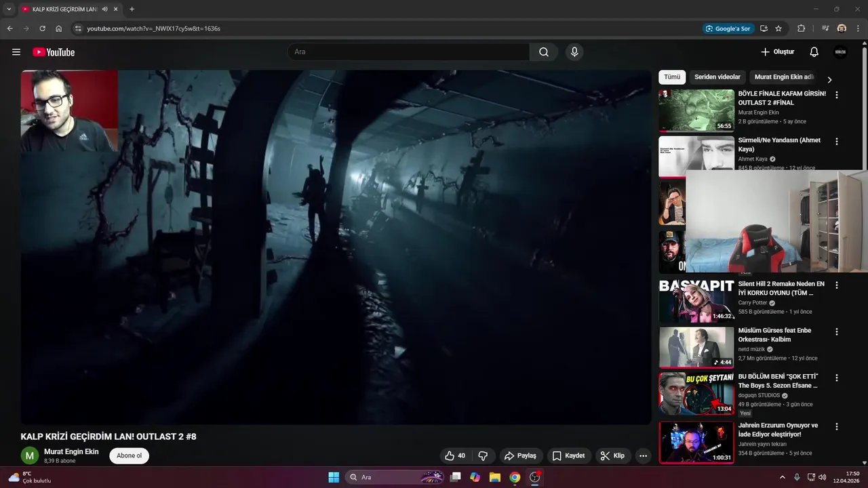
Task: Open Copilot from the taskbar
Action: (475, 477)
